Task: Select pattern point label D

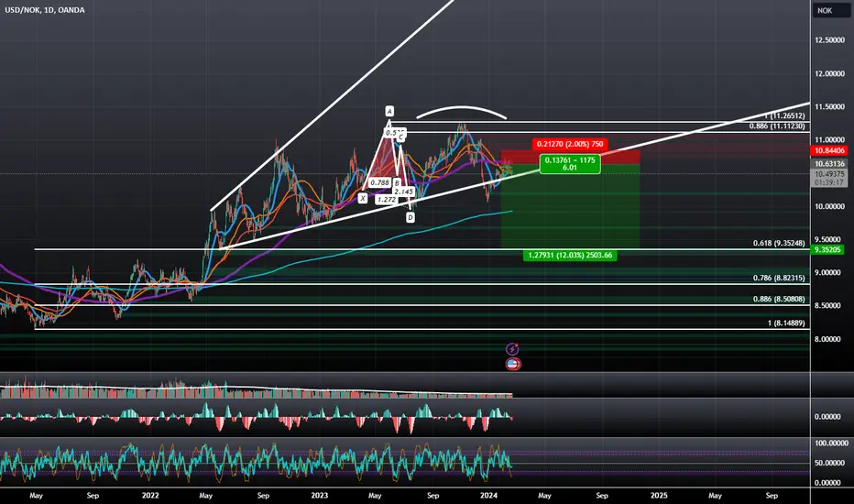Action: (411, 217)
